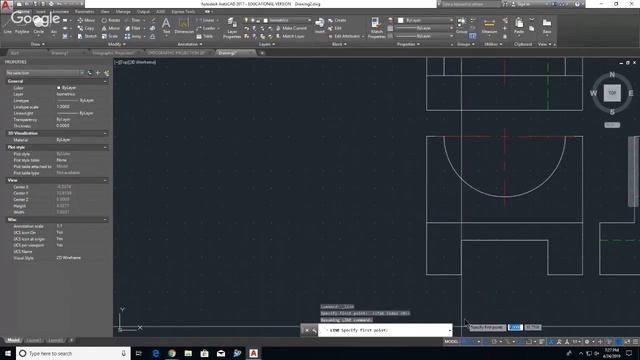The height and width of the screenshot is (360, 640).
Task: Open the Manage ribbon tab
Action: pyautogui.click(x=123, y=12)
